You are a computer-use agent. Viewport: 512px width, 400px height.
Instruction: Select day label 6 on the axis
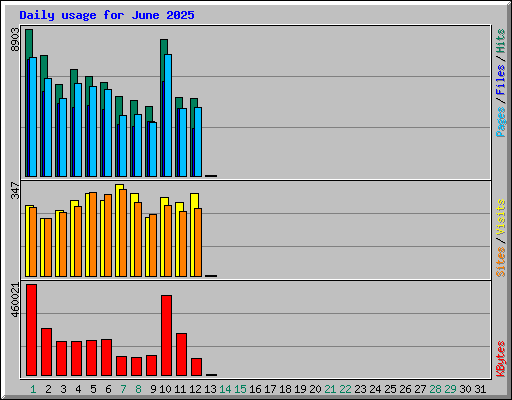tap(108, 389)
